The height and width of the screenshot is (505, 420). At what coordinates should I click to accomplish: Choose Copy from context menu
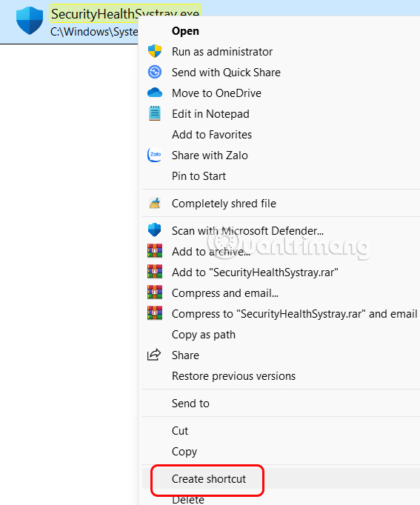184,452
